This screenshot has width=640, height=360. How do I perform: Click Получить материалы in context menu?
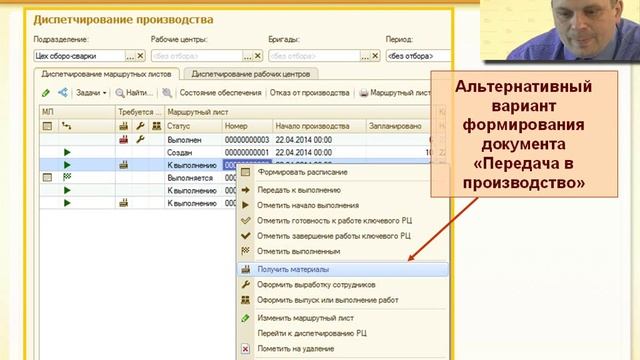(x=343, y=269)
